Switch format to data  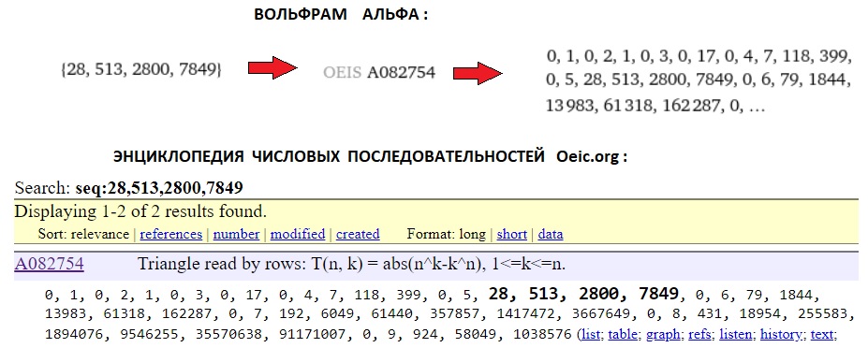[551, 234]
